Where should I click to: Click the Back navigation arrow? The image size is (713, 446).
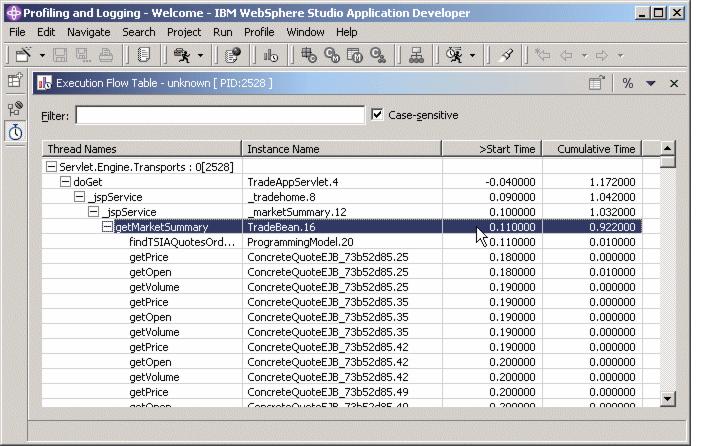(566, 56)
